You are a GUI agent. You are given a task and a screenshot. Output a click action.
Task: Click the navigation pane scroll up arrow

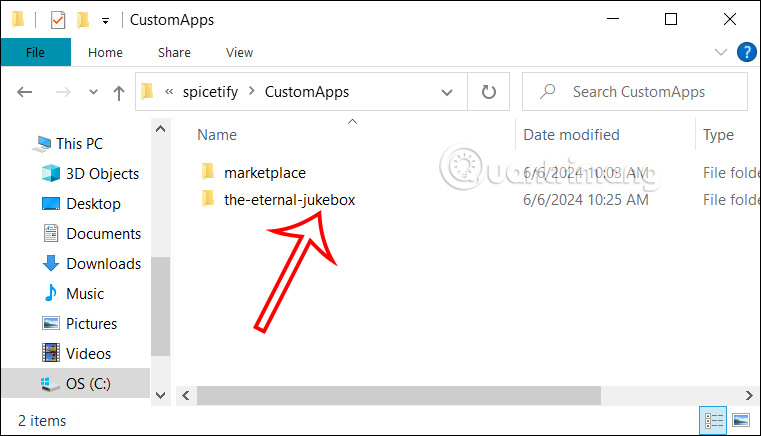click(160, 129)
